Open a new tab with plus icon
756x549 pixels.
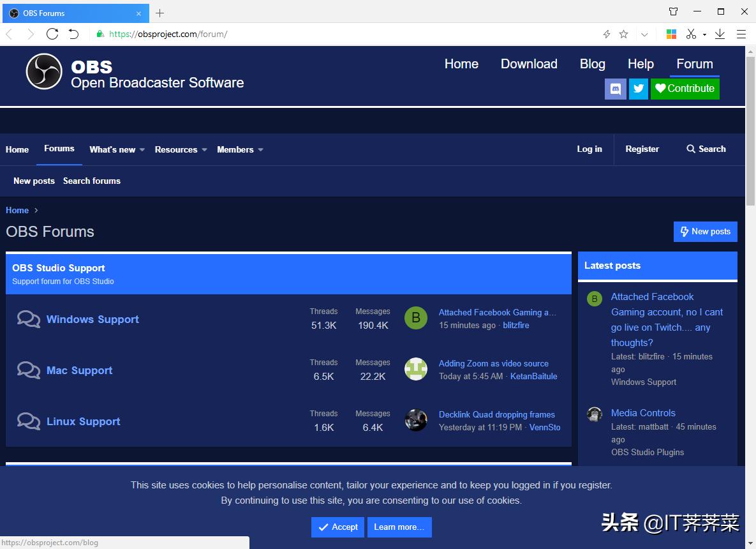160,13
